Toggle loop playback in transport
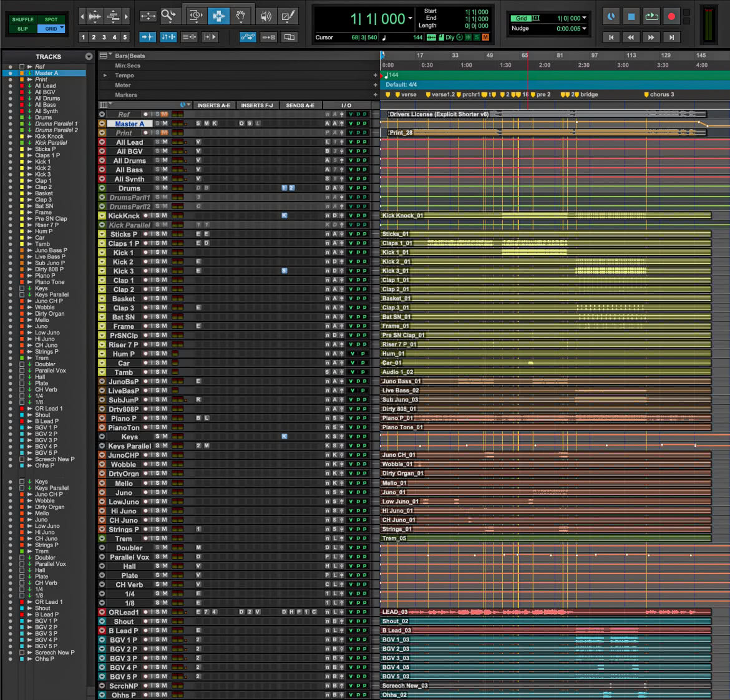Image resolution: width=730 pixels, height=700 pixels. [651, 17]
